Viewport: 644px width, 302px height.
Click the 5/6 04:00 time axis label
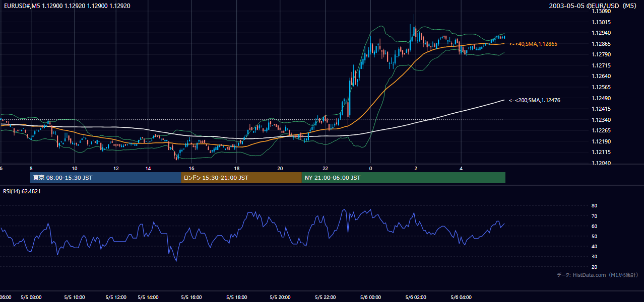pos(461,297)
